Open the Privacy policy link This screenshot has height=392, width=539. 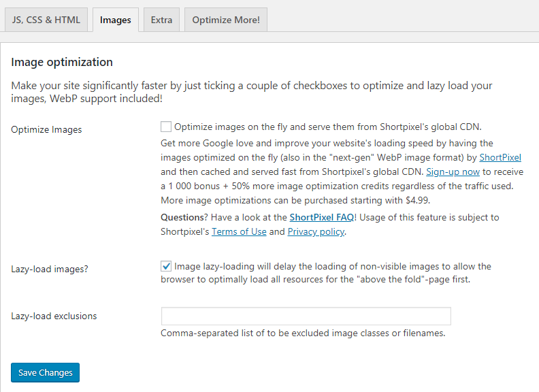pos(316,232)
